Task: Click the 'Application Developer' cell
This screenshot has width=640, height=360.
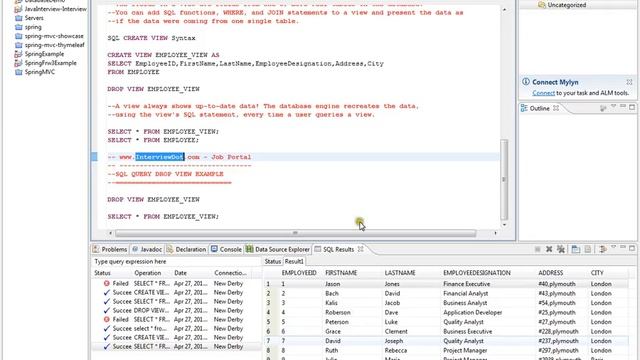Action: 472,312
